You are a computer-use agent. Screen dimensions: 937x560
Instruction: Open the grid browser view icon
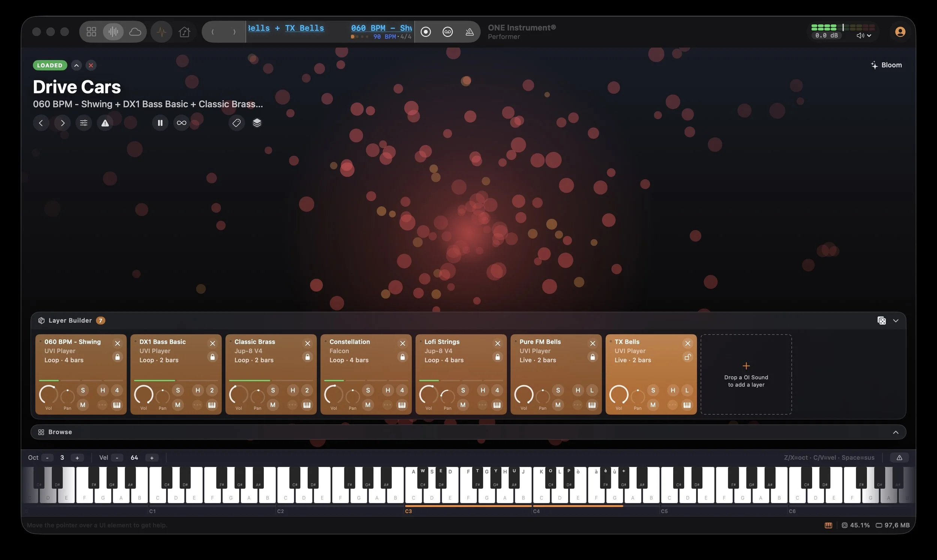click(91, 32)
